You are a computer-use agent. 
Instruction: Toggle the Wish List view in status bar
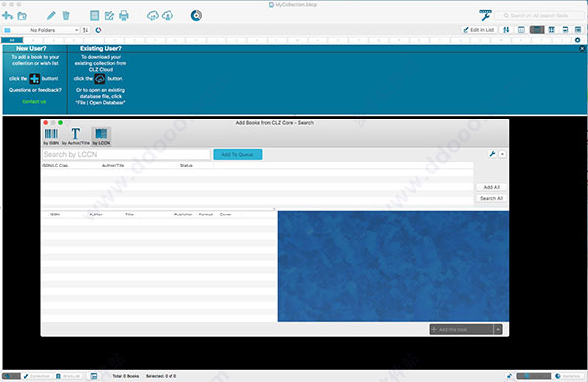[69, 376]
